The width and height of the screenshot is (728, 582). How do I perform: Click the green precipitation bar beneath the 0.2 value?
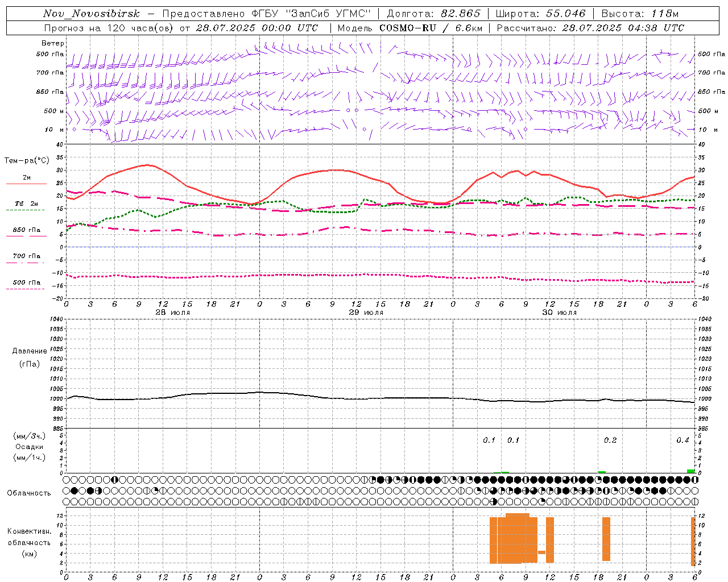tap(602, 472)
